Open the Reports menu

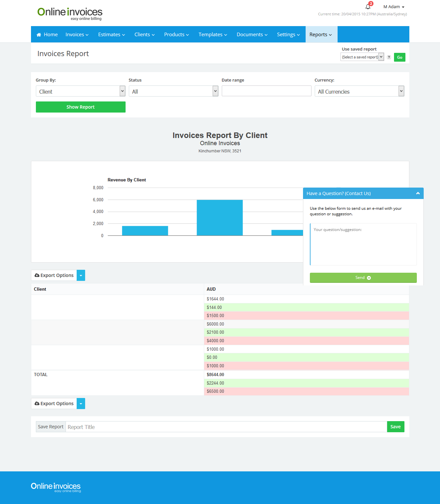point(321,35)
